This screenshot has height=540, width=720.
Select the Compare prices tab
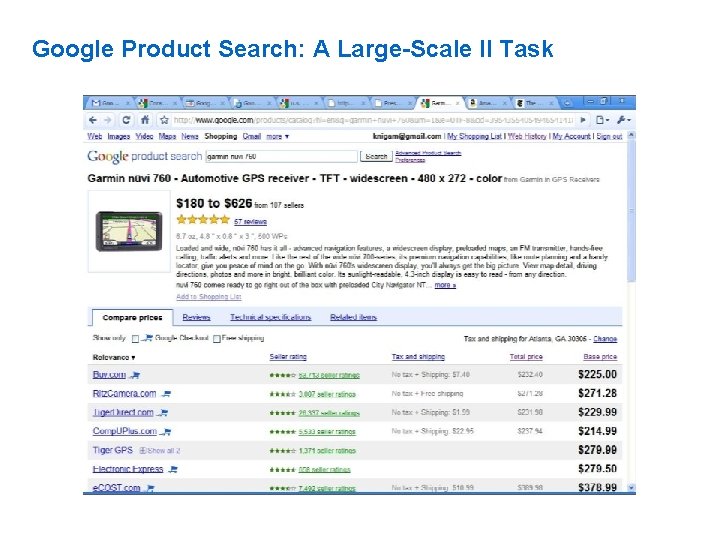pos(132,317)
